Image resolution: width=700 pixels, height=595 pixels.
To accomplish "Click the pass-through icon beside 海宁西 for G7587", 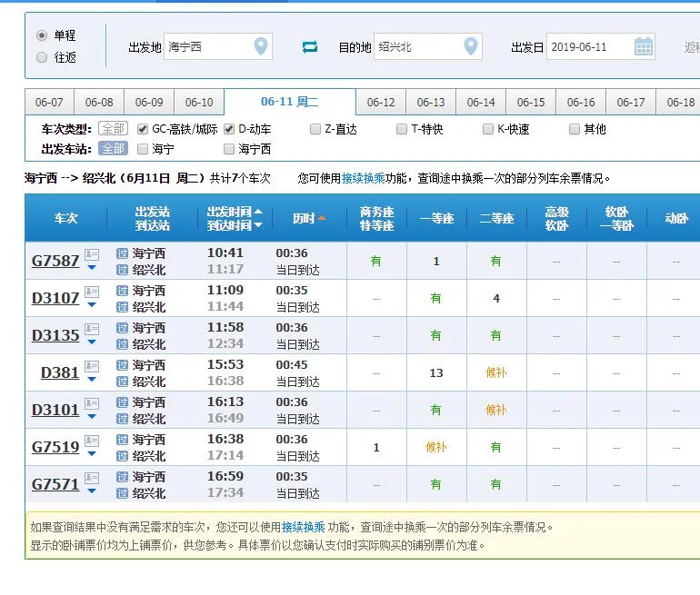I will [122, 253].
